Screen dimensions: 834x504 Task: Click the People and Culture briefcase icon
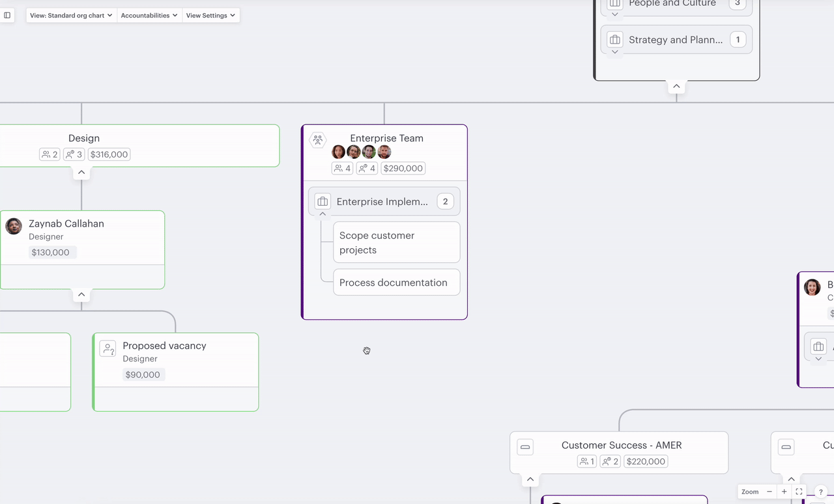614,4
